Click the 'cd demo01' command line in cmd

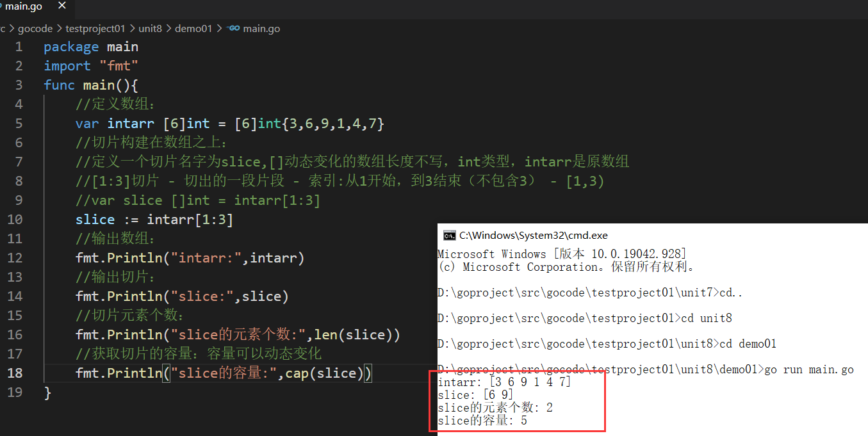(x=607, y=344)
